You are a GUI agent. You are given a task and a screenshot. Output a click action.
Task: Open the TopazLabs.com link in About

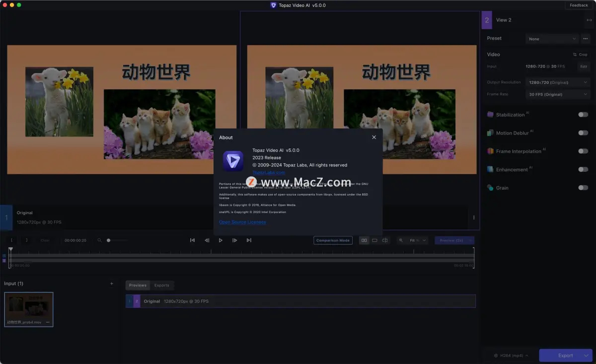tap(269, 172)
